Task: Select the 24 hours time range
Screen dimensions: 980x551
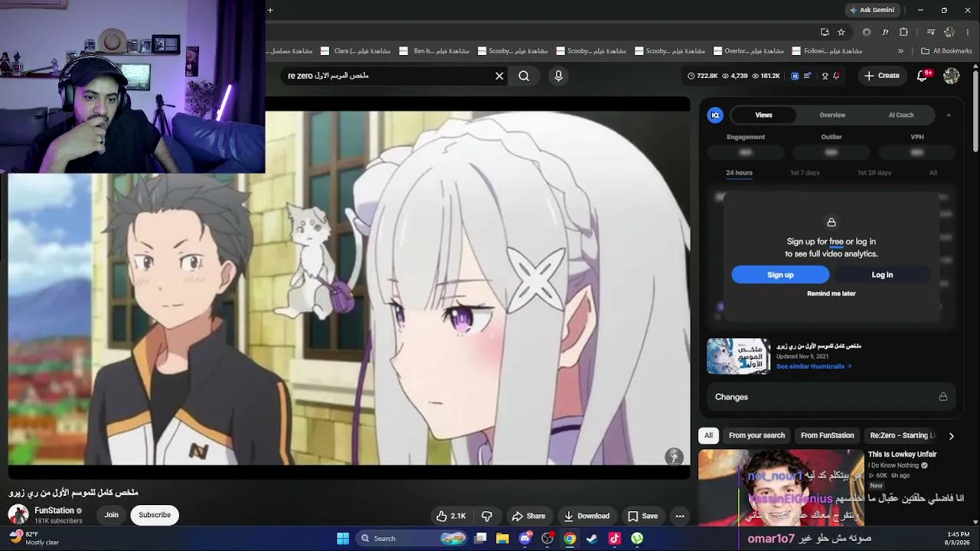Action: 739,173
